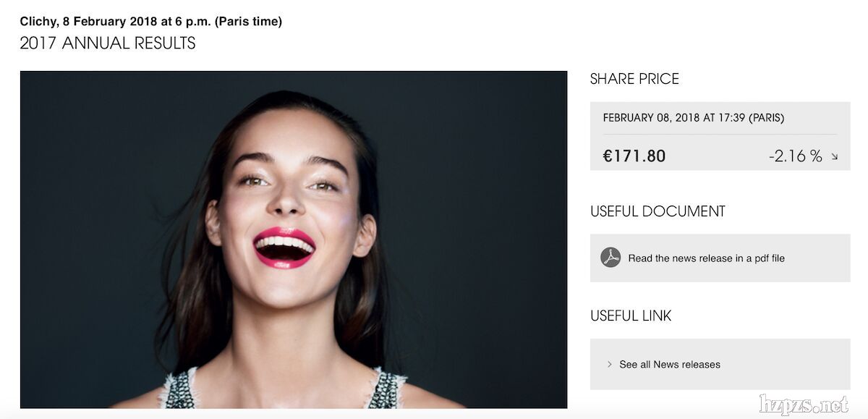Click the SHARE PRICE heading
This screenshot has height=419, width=868.
pos(634,79)
